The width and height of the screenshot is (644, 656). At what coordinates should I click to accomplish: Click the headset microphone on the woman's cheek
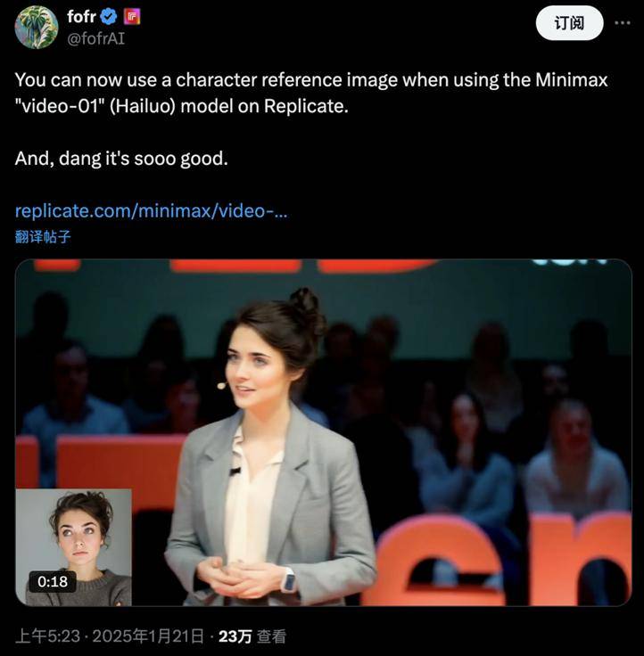[221, 385]
